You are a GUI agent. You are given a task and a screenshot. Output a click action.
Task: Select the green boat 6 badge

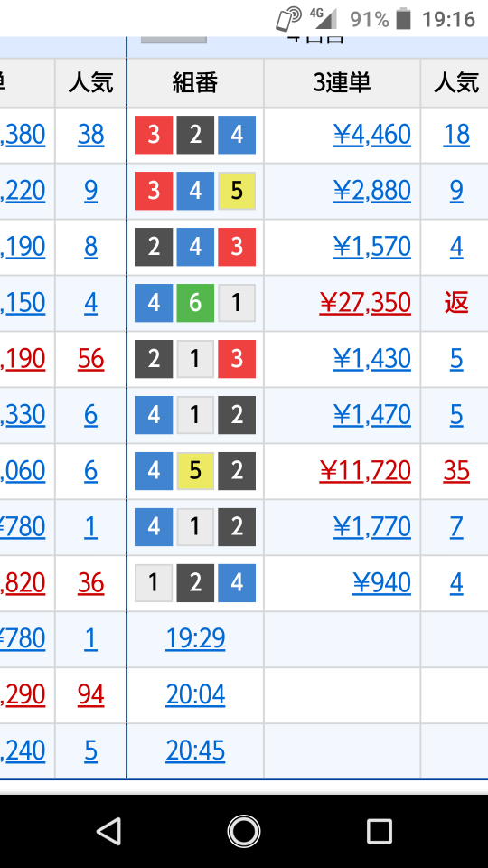[195, 303]
